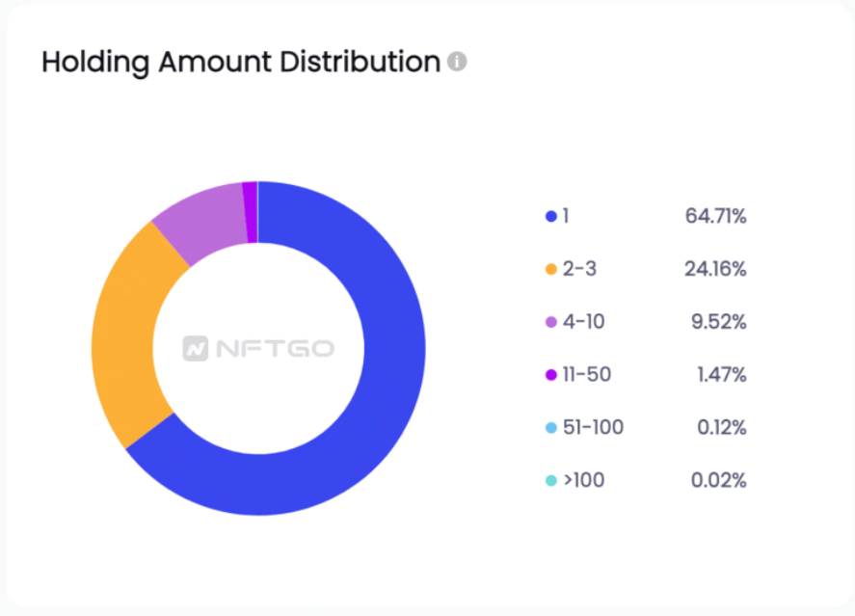
Task: Toggle the '4-10' legend entry label
Action: pyautogui.click(x=583, y=322)
